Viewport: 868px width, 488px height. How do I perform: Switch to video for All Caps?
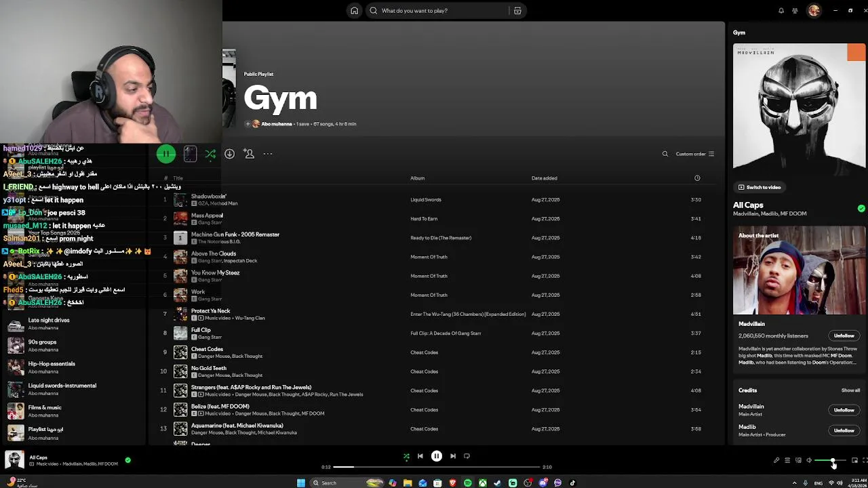[759, 187]
